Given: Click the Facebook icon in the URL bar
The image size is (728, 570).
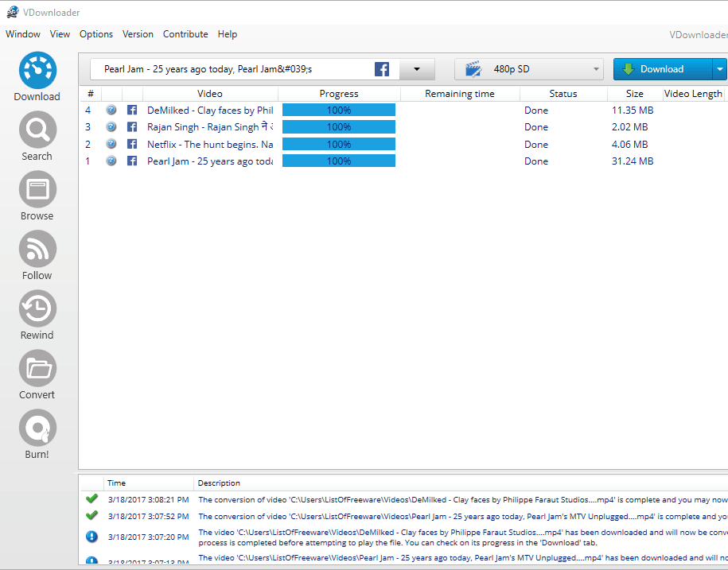Looking at the screenshot, I should tap(382, 69).
